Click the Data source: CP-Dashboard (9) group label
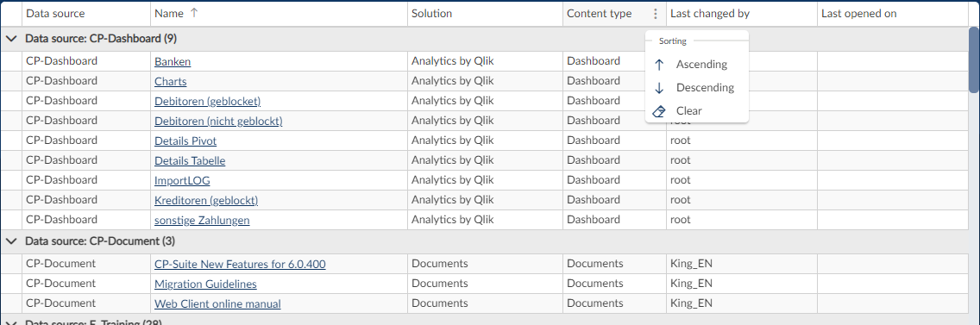The height and width of the screenshot is (325, 980). (x=101, y=39)
